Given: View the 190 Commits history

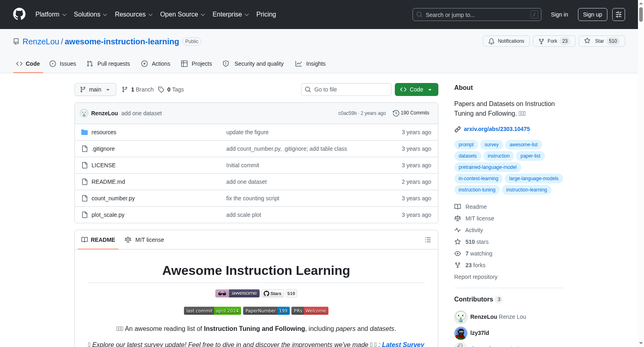Looking at the screenshot, I should point(411,113).
